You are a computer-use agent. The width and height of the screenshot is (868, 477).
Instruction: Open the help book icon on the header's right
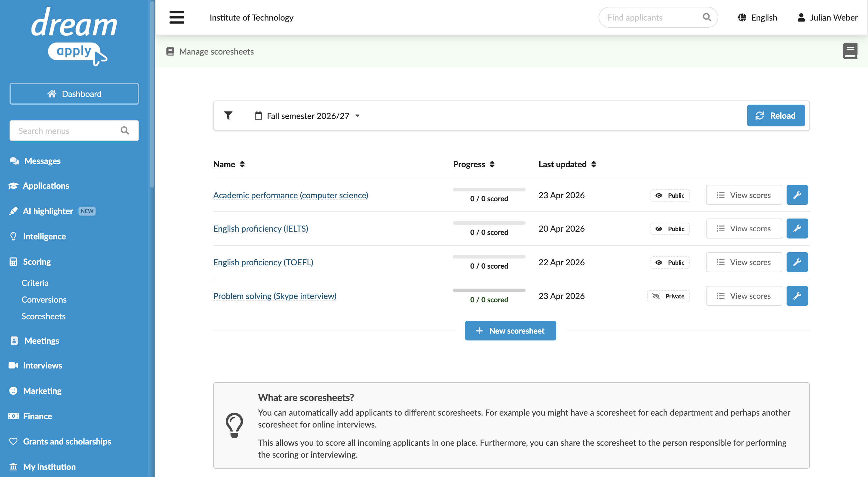click(850, 51)
